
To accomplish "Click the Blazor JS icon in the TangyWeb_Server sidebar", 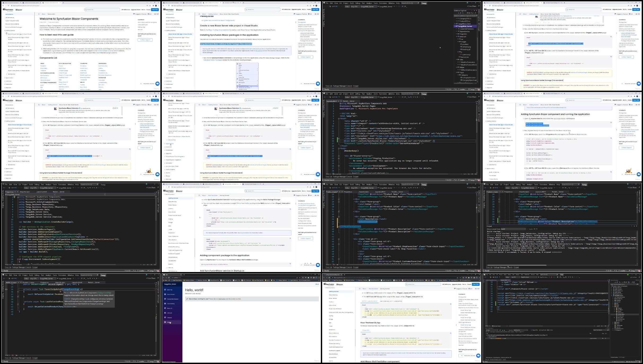I will pos(165,308).
